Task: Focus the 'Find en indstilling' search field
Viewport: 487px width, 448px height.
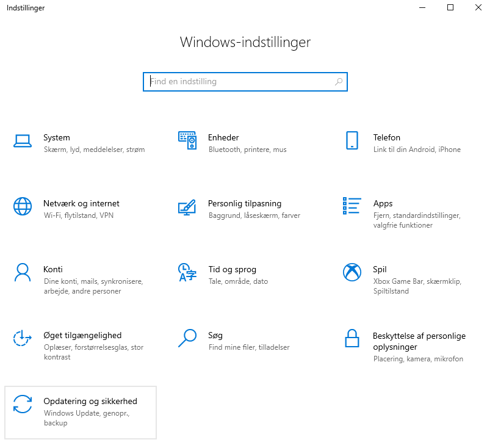Action: pos(245,82)
